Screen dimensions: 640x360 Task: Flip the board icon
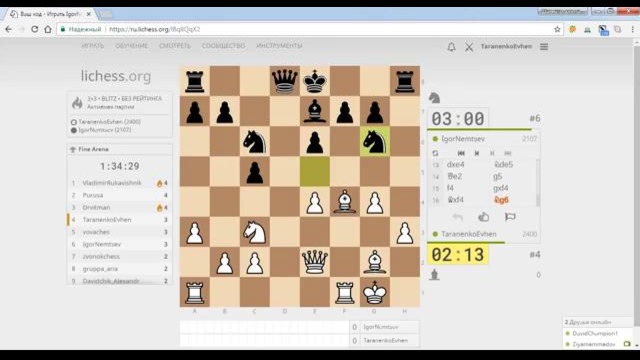pos(435,153)
